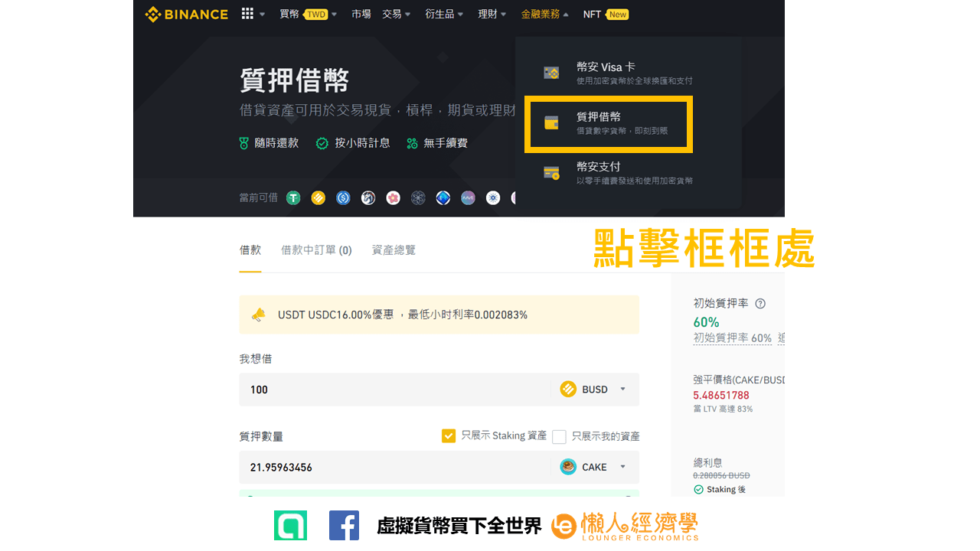Switch to the 借款 tab

coord(250,250)
